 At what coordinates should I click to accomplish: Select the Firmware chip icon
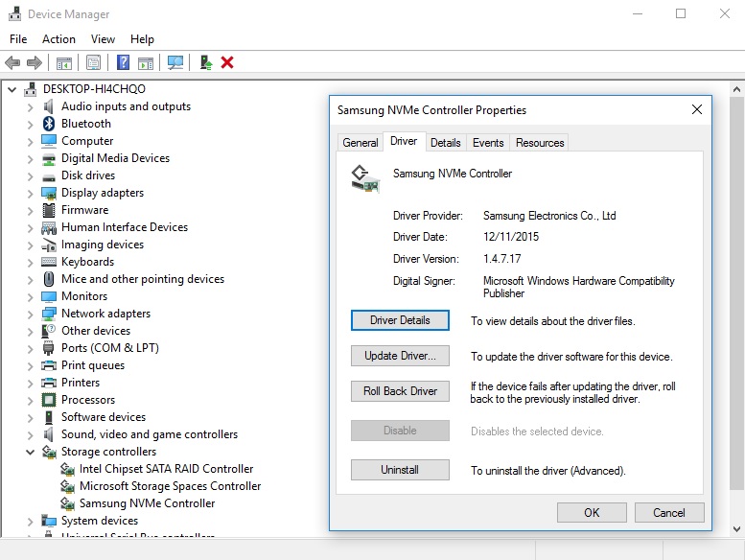click(49, 210)
